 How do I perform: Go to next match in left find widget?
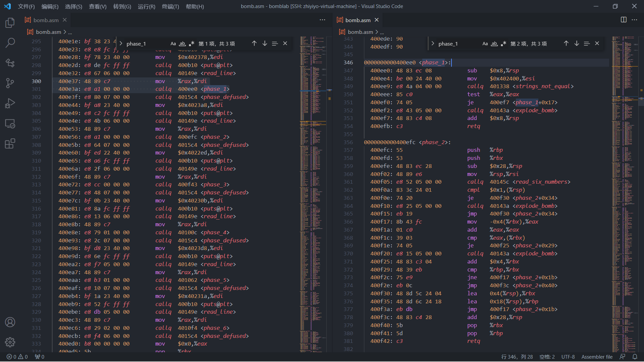click(265, 44)
